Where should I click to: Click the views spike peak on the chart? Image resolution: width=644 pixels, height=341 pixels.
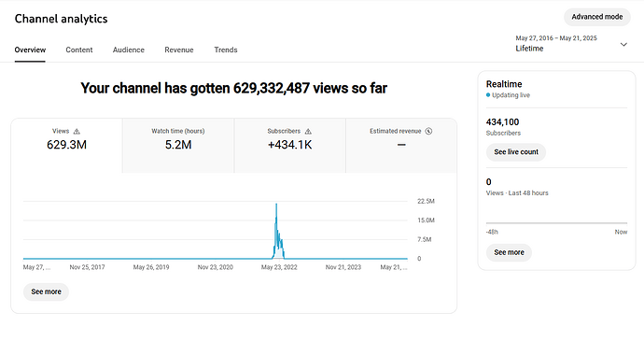276,205
